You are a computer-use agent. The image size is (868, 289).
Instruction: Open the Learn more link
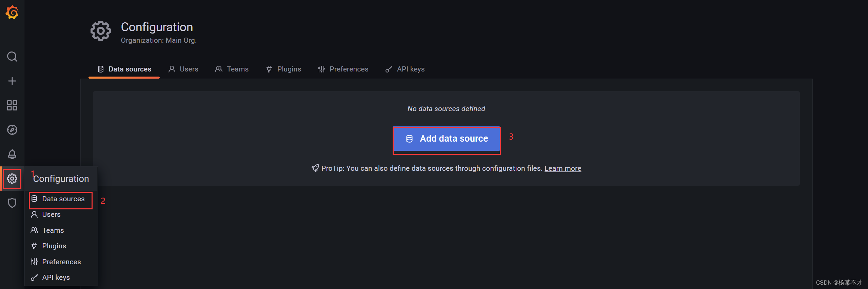click(x=563, y=168)
